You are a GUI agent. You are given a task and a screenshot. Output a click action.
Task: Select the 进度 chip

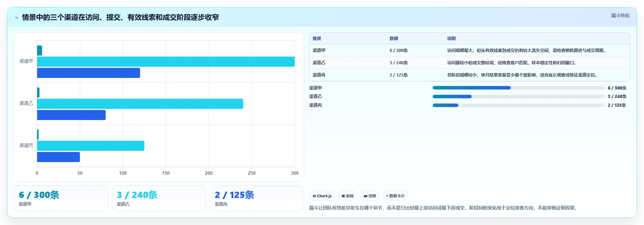(x=370, y=196)
